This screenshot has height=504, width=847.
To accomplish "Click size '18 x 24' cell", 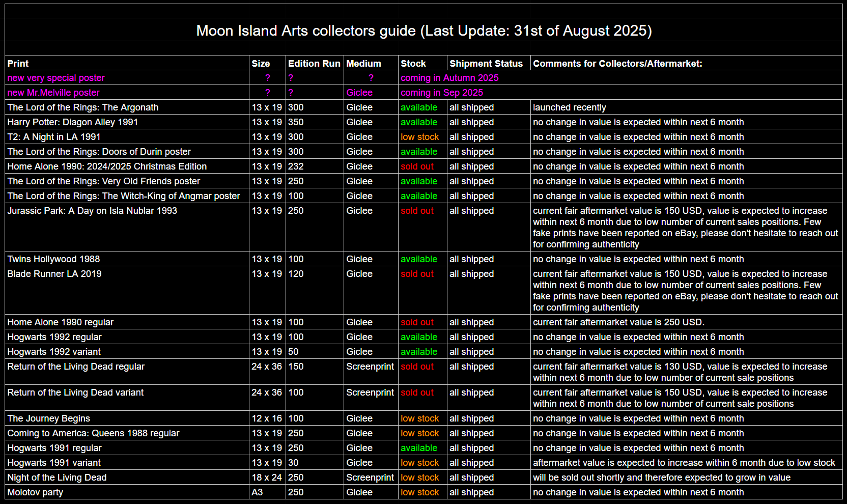I will tap(267, 478).
